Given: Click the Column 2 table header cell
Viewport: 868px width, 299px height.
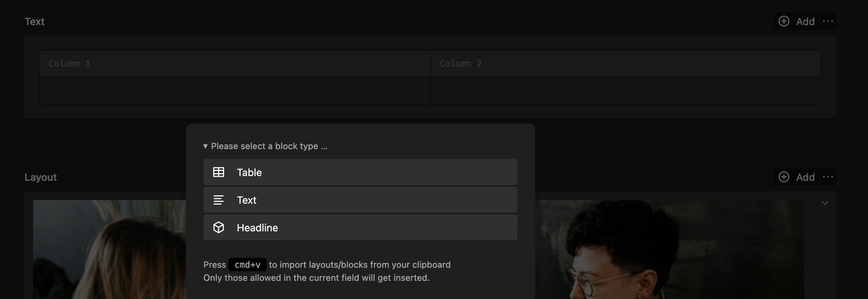Looking at the screenshot, I should click(x=626, y=64).
